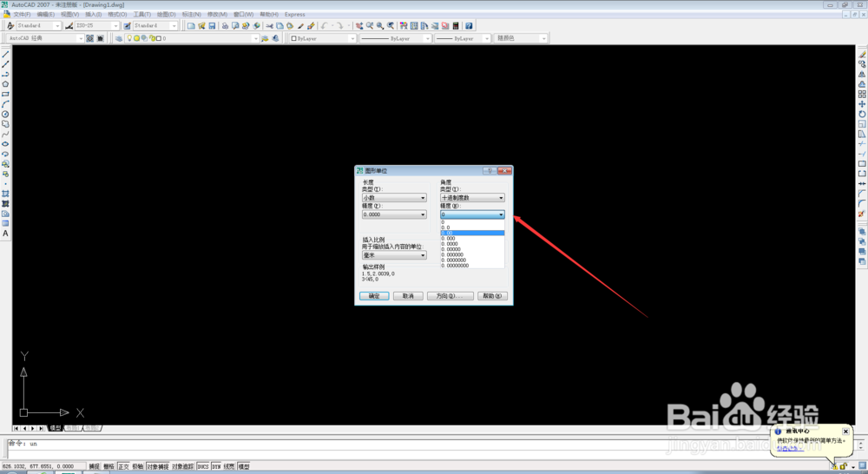
Task: Select the Move modify tool
Action: click(862, 104)
